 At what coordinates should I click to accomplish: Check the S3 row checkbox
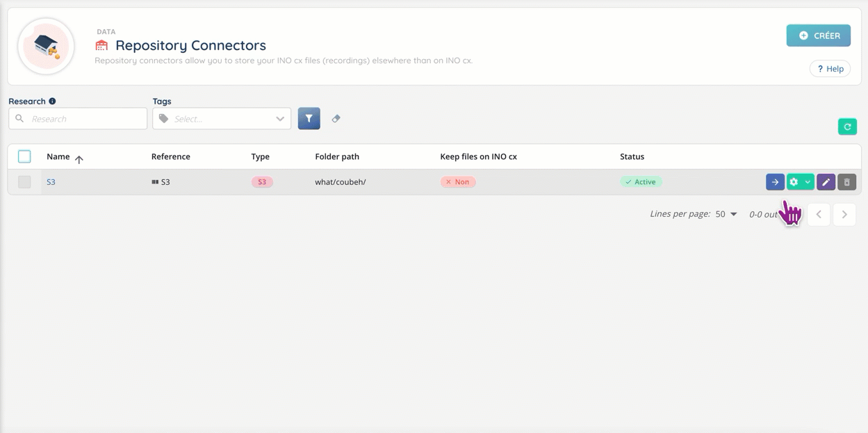click(24, 182)
